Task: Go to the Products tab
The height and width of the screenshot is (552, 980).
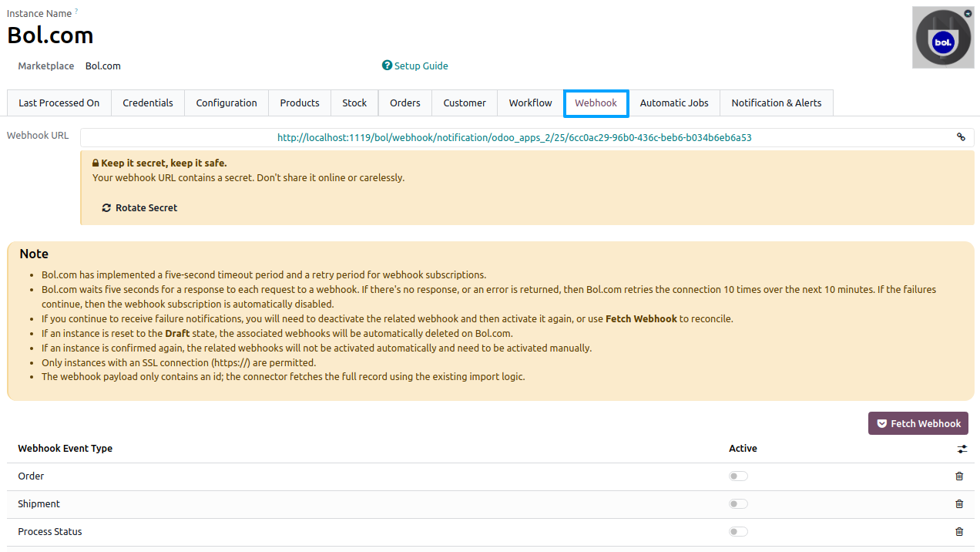Action: click(300, 103)
